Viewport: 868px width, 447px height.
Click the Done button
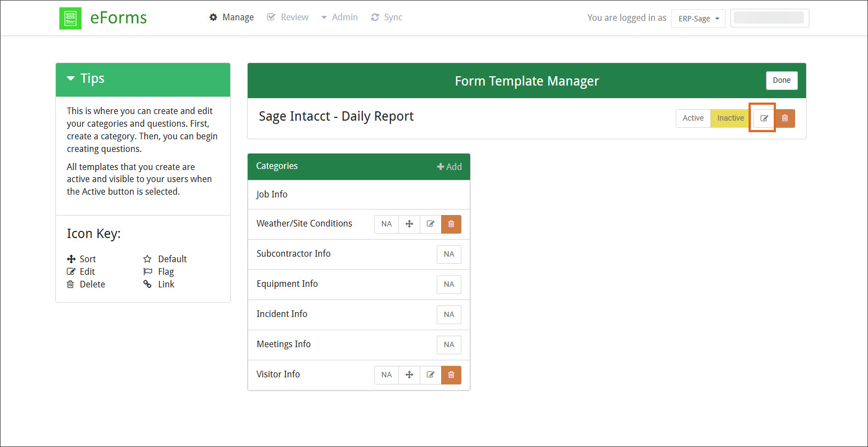pos(781,80)
